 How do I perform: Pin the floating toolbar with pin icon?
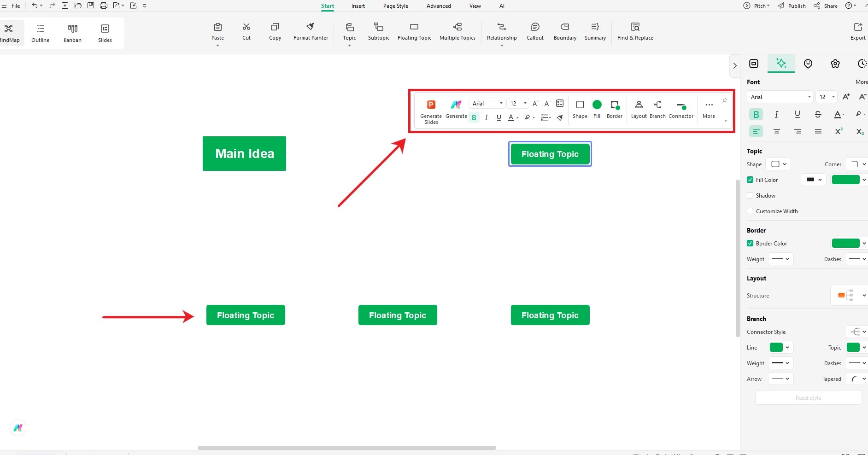724,100
